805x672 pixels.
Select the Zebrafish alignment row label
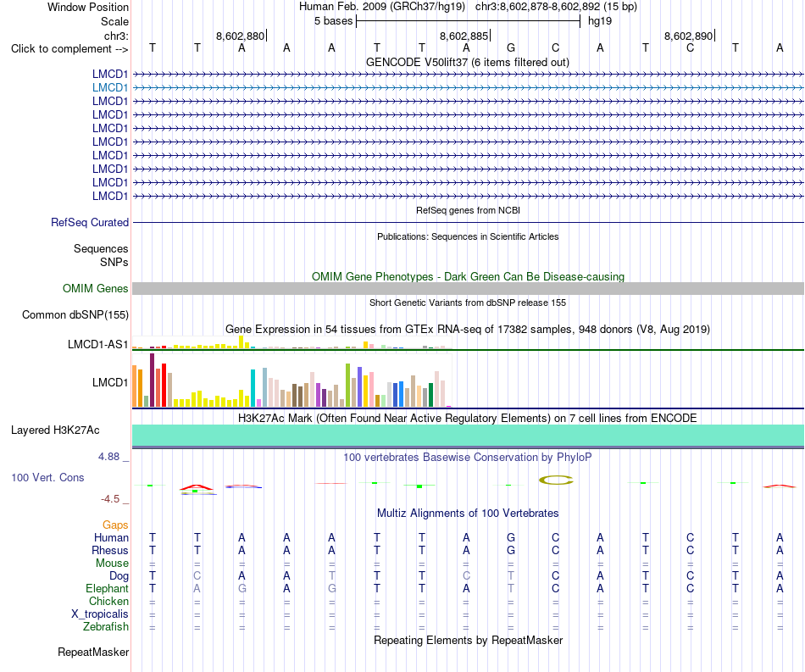pos(106,626)
